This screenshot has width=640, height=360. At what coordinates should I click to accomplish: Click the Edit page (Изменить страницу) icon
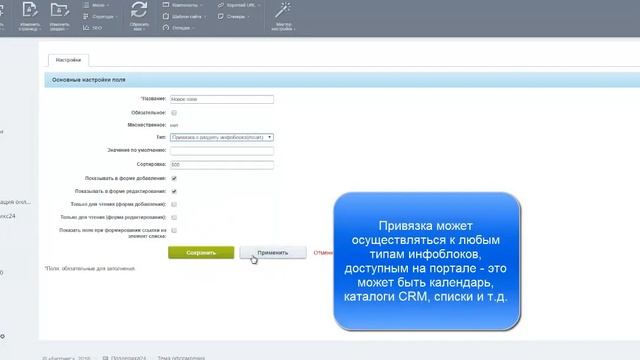pyautogui.click(x=29, y=10)
